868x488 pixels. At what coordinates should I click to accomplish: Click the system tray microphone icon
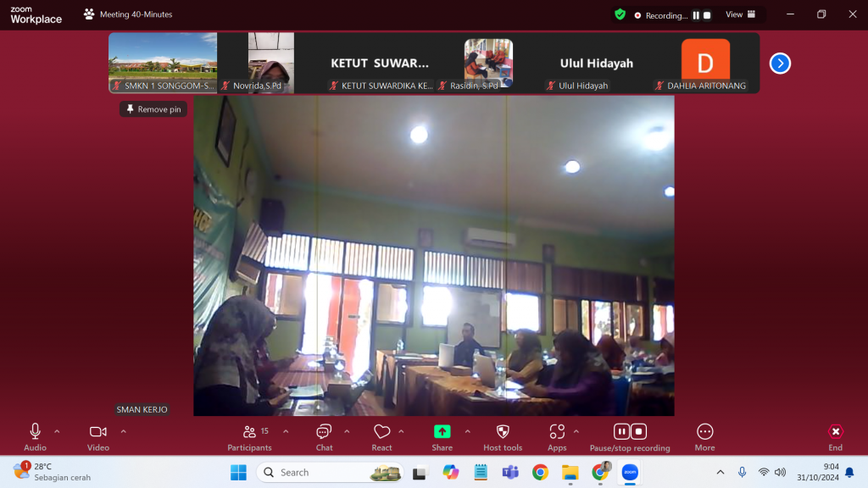click(742, 473)
